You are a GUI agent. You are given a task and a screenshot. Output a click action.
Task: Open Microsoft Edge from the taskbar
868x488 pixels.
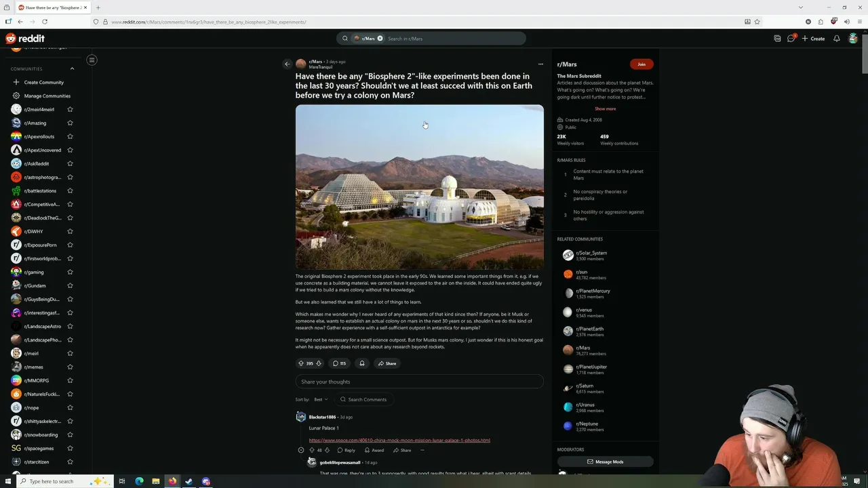[139, 481]
